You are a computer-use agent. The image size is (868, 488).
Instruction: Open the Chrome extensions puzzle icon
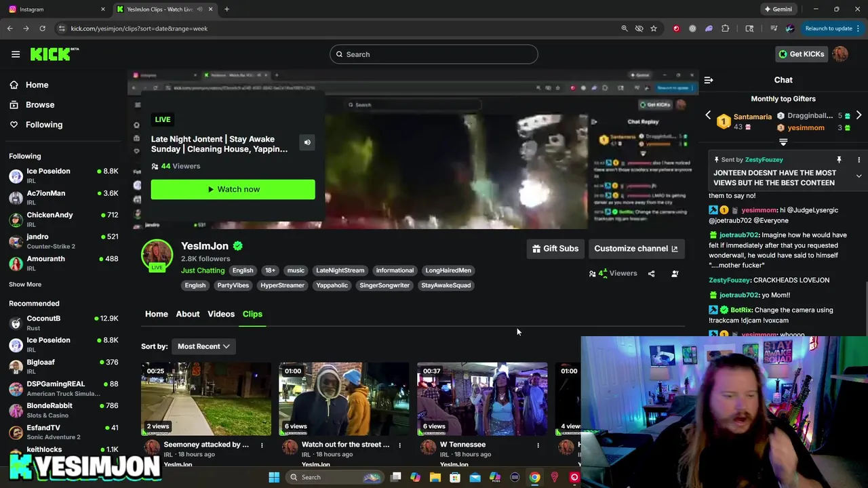[x=726, y=28]
